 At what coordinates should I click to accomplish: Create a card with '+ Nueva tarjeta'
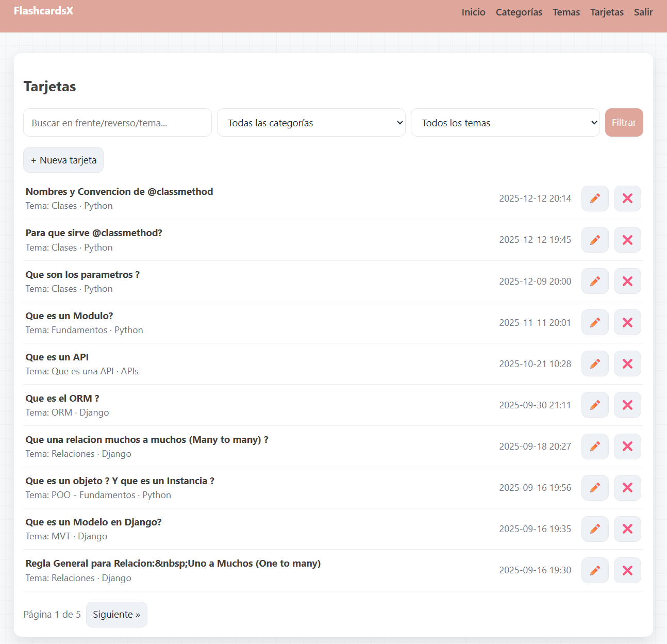point(63,160)
